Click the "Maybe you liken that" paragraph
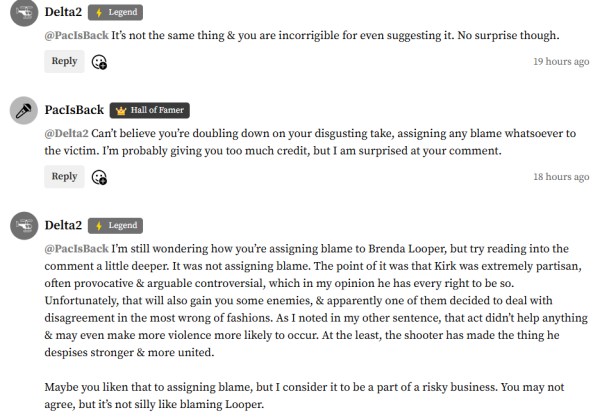600x417 pixels. (300, 395)
